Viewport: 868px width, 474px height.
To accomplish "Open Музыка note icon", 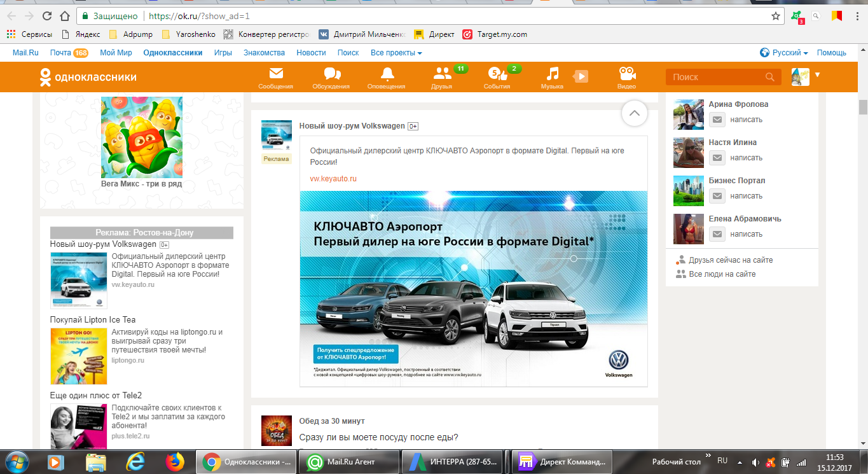I will tap(553, 74).
